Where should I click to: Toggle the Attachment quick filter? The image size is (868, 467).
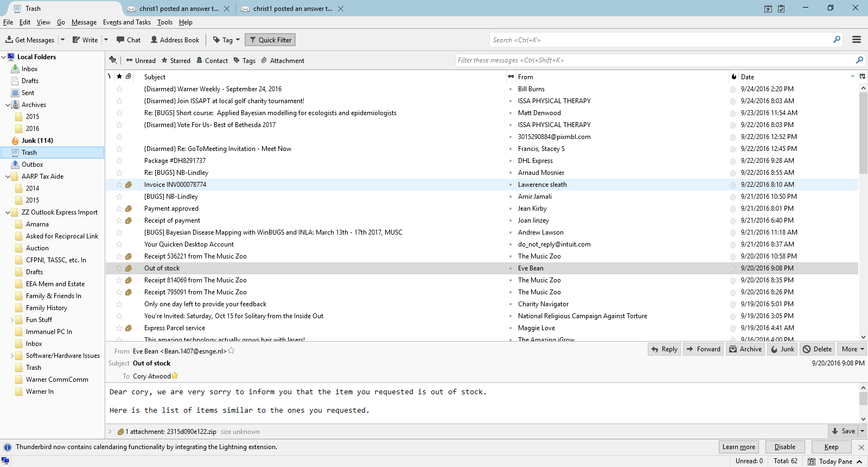tap(283, 60)
